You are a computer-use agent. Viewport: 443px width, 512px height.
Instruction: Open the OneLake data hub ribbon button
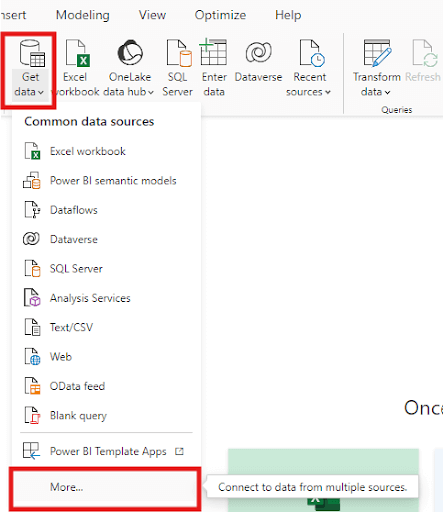(129, 68)
